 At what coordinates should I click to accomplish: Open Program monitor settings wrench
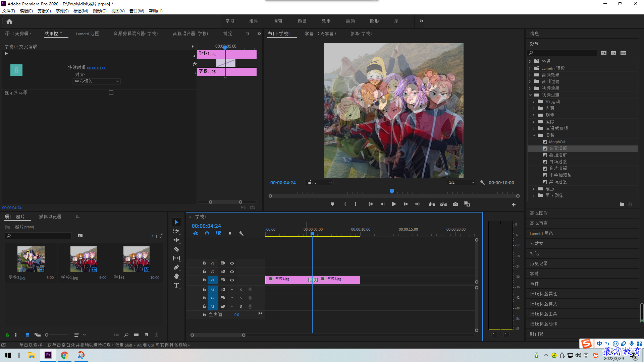tap(482, 182)
